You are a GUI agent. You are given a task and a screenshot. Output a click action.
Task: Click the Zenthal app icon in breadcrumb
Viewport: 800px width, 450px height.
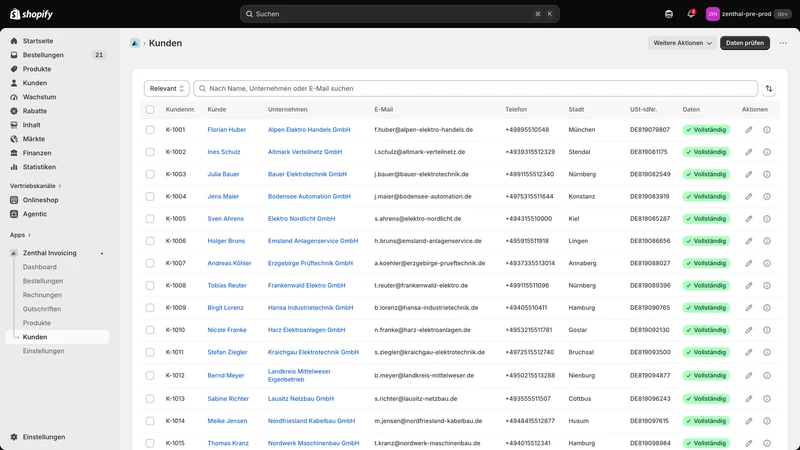[x=135, y=43]
